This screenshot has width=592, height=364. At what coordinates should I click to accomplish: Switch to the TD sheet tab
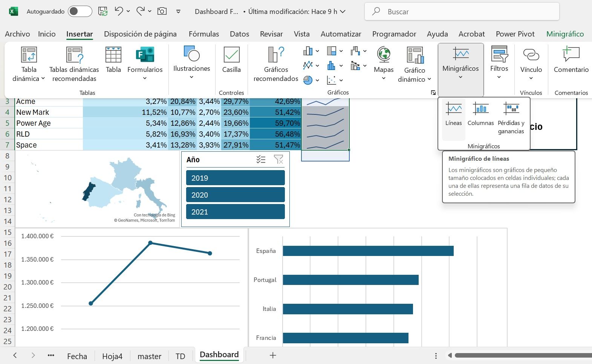181,356
